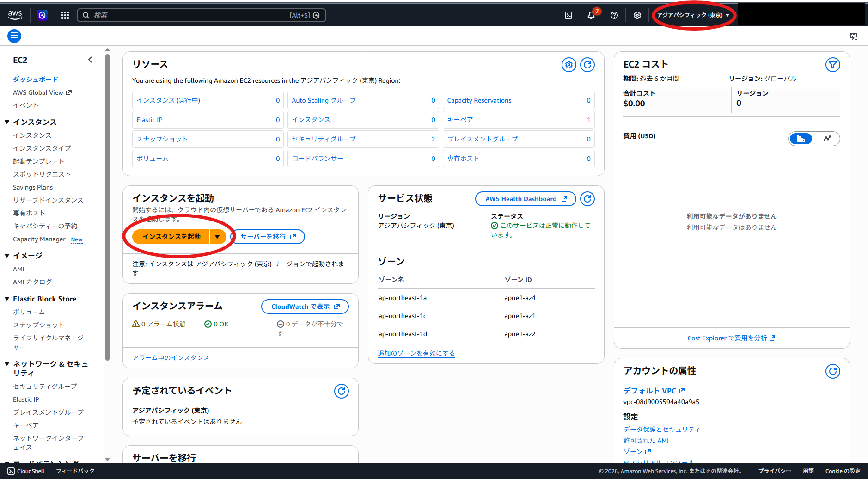Screen dimensions: 868x479
Task: Open データ保護とセキュリティ settings link
Action: coord(662,430)
